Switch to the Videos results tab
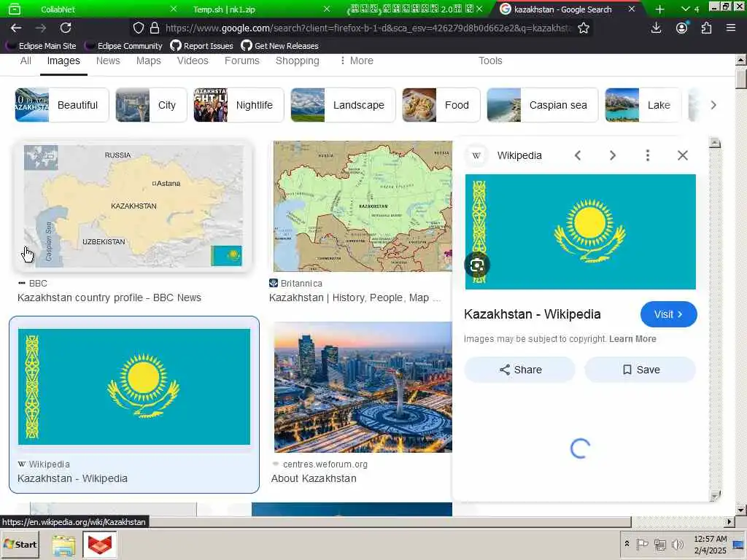The width and height of the screenshot is (747, 560). tap(193, 61)
